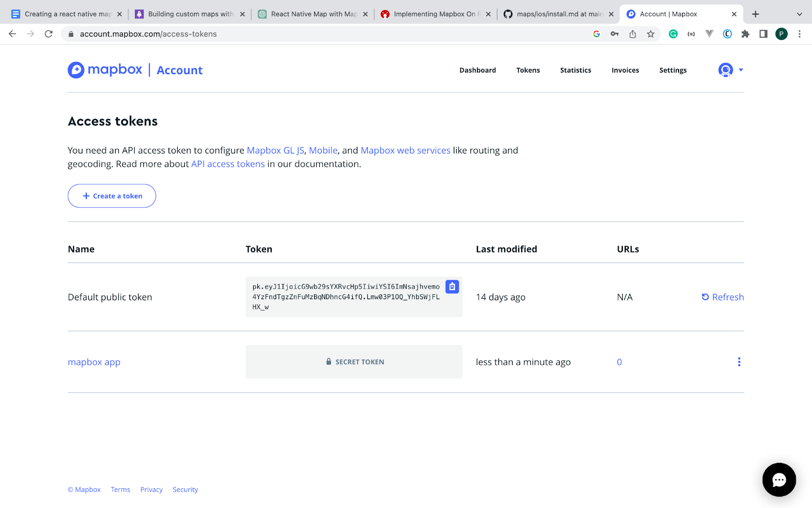
Task: Click the curly-braces extension icon
Action: point(691,34)
